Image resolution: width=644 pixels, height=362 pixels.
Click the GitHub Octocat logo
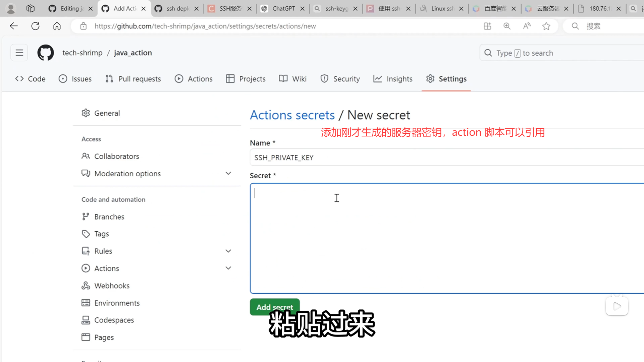[46, 53]
